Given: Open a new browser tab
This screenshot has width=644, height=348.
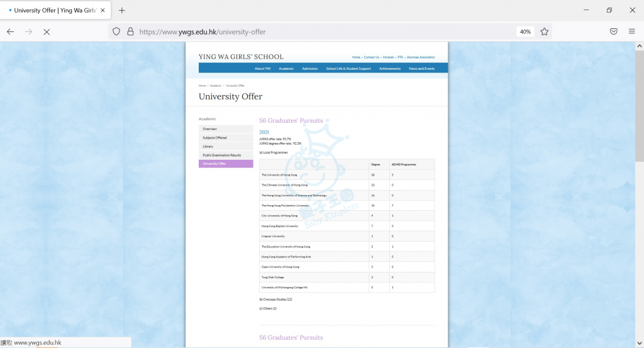Looking at the screenshot, I should point(122,10).
